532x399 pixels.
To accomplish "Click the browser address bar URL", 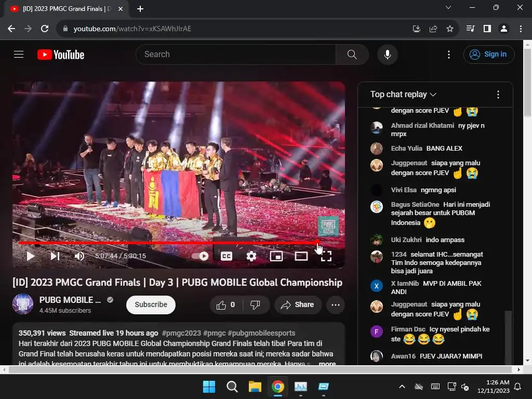I will 132,29.
